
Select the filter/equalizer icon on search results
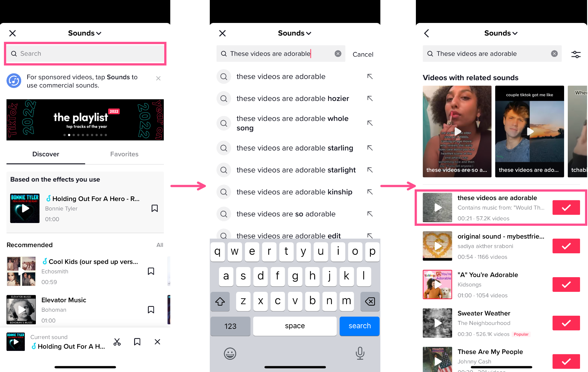coord(576,54)
